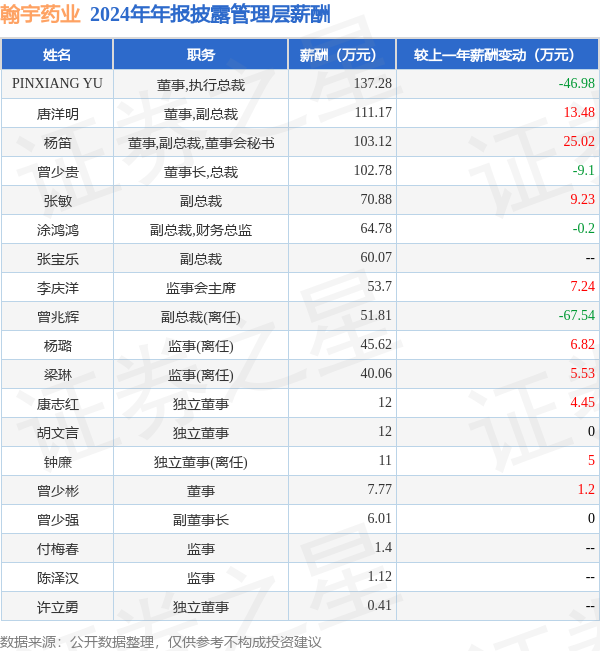Click the salary value 137.28
The height and width of the screenshot is (651, 600).
tap(372, 83)
